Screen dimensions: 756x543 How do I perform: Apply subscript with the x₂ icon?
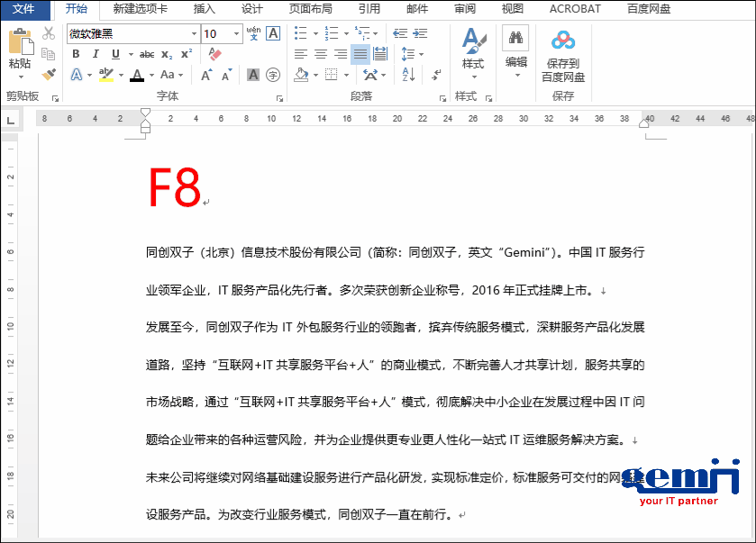[x=166, y=52]
